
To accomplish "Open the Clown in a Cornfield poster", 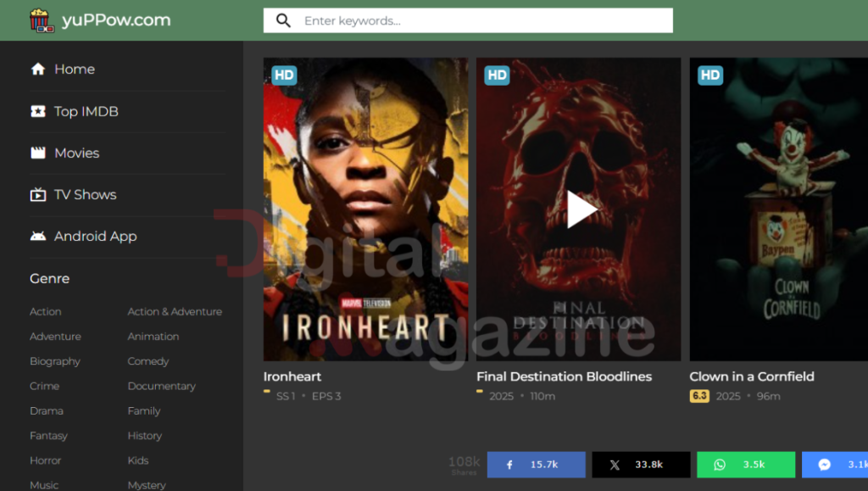I will click(x=778, y=209).
